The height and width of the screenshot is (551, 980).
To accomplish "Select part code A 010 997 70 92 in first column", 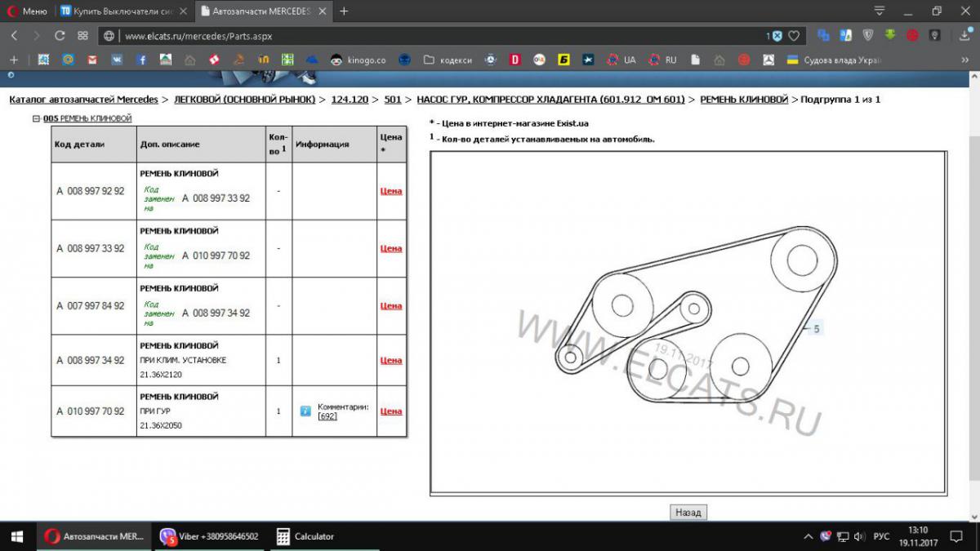I will click(x=91, y=411).
